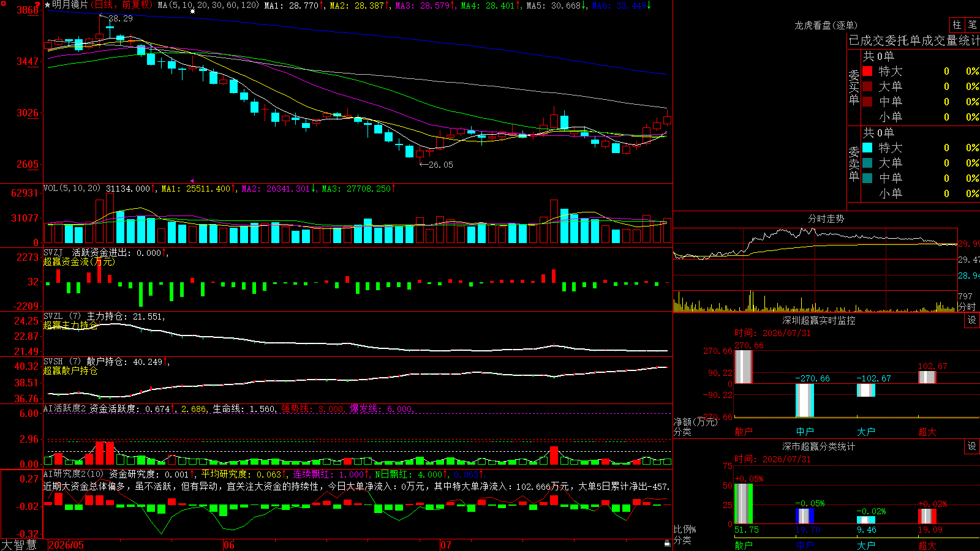The image size is (980, 551).
Task: Select 大户 in the net amount chart
Action: (866, 432)
